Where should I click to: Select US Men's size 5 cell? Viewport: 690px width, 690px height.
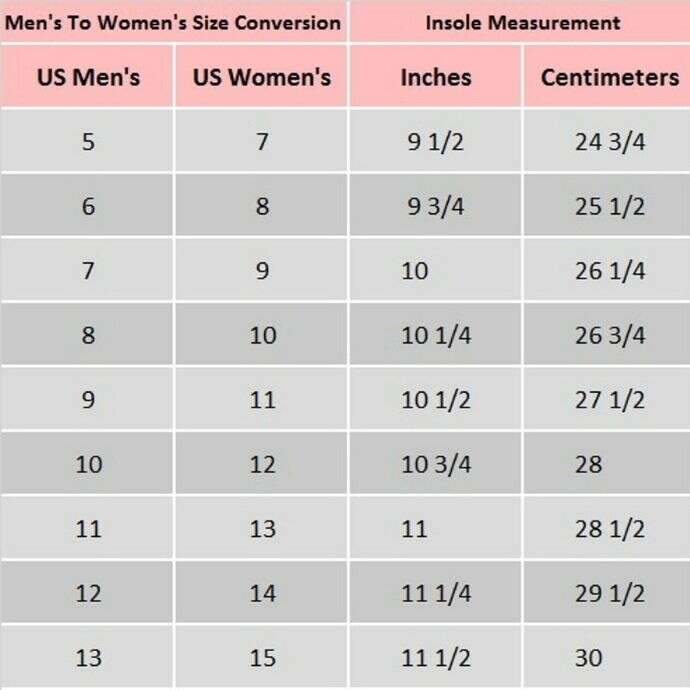(x=88, y=141)
